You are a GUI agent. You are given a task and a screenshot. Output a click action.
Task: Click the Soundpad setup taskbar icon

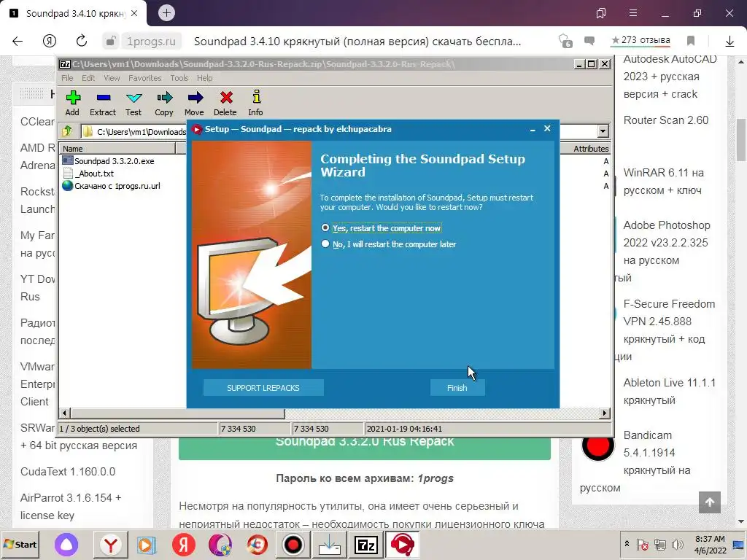point(403,544)
